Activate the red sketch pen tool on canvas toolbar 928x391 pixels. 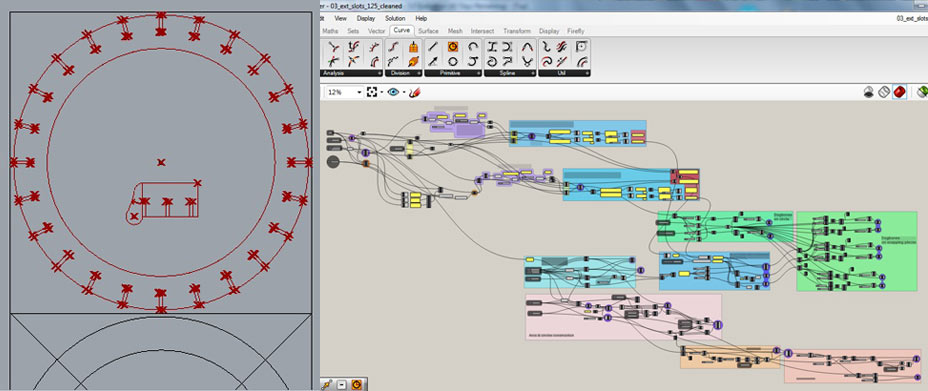(x=415, y=92)
